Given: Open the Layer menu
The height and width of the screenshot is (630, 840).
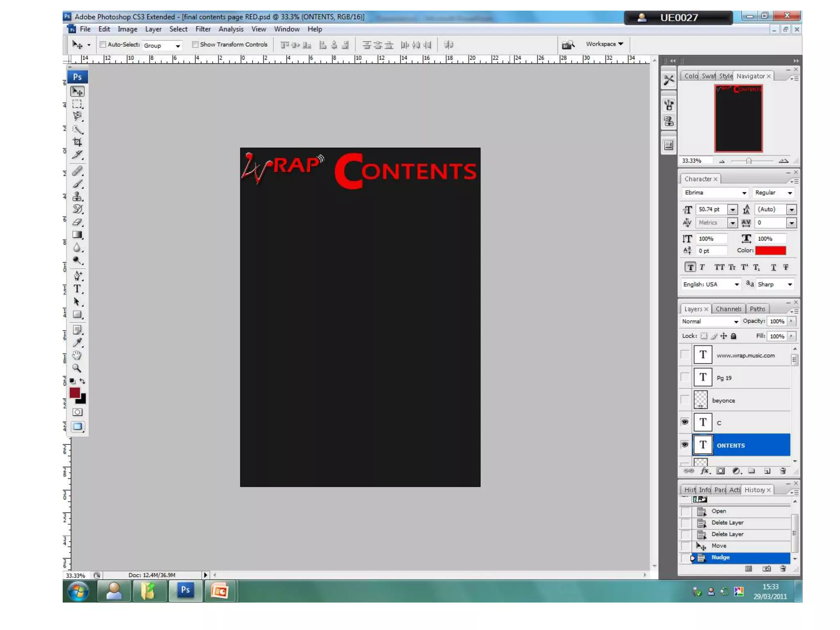Looking at the screenshot, I should (x=153, y=29).
